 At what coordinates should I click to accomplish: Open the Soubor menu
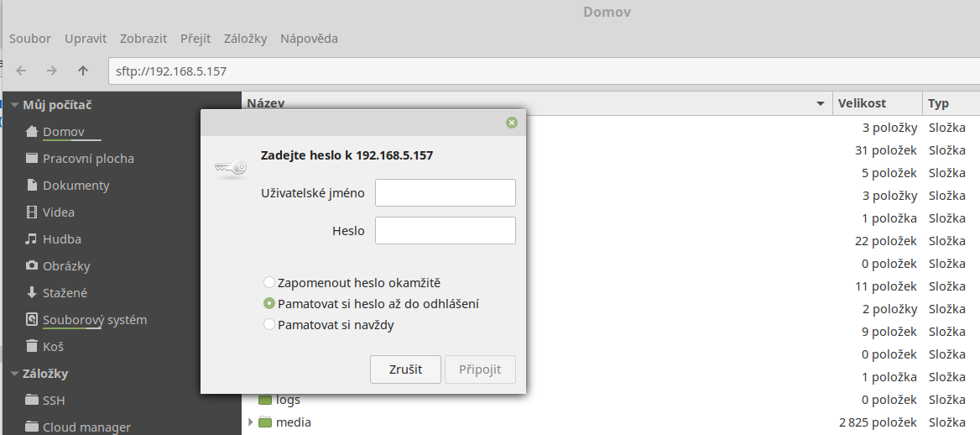[x=30, y=39]
